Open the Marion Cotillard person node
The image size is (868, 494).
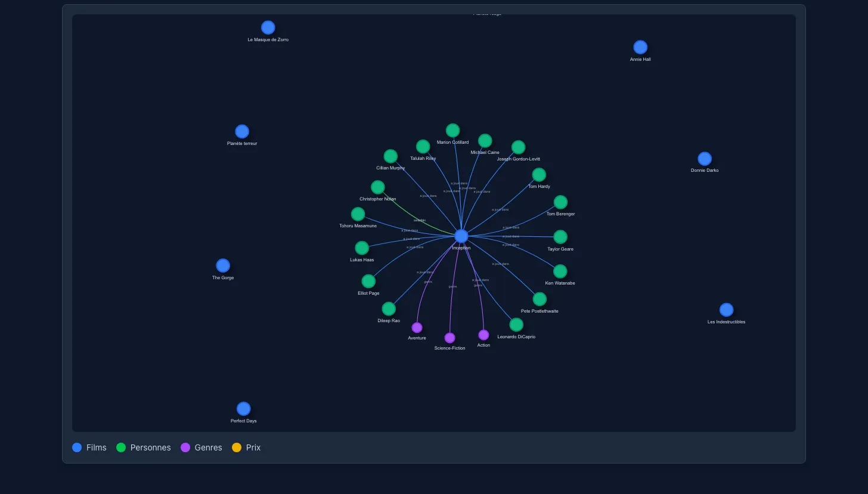(453, 131)
